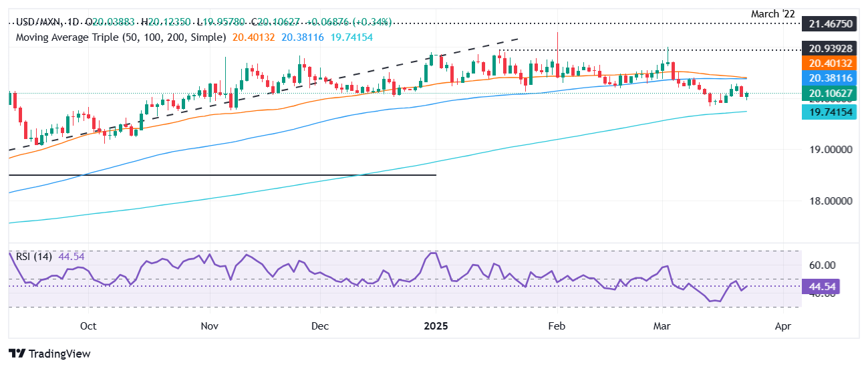Click the 19.00000 price axis label
The image size is (868, 369).
pos(828,150)
